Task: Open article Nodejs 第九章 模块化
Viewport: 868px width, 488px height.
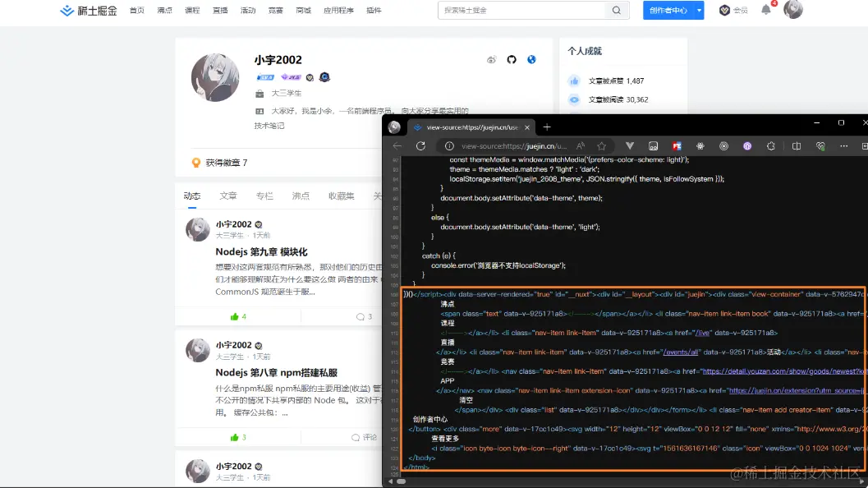Action: pyautogui.click(x=261, y=252)
